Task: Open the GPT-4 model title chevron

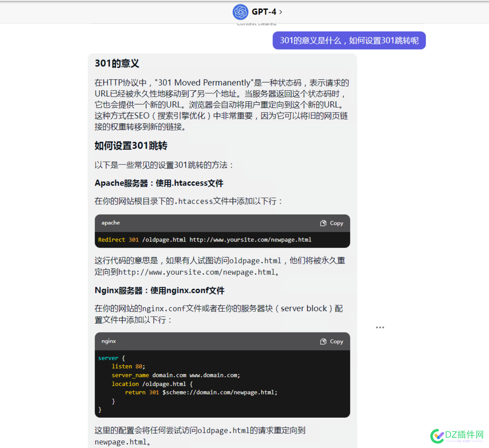Action: point(281,12)
